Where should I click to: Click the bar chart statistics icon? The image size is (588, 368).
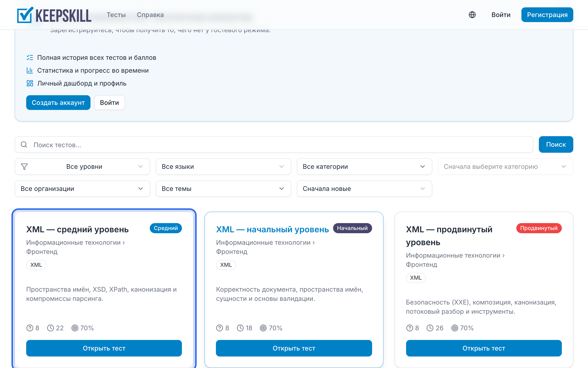point(30,70)
